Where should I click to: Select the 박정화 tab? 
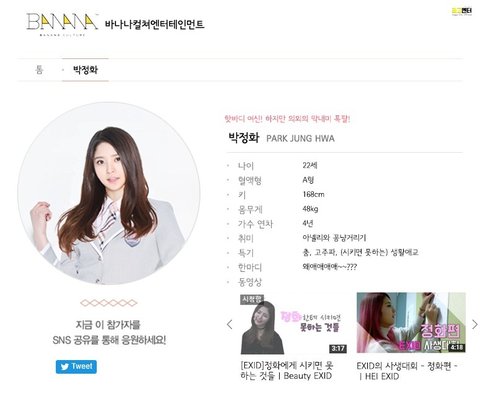pos(85,70)
